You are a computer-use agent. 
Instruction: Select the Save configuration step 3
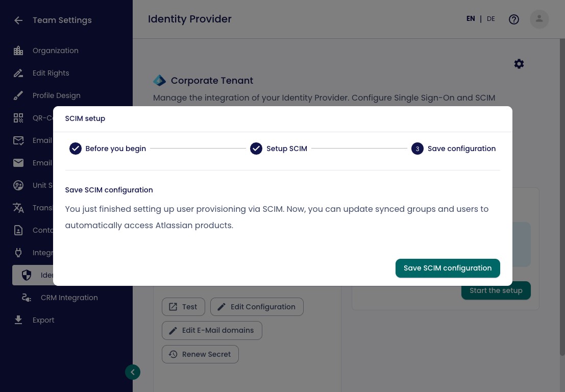tap(454, 149)
